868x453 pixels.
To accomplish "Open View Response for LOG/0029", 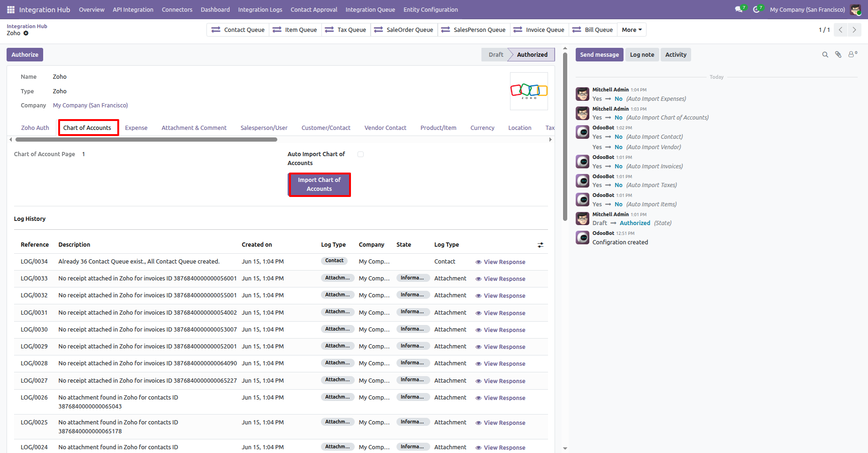I will [x=500, y=347].
